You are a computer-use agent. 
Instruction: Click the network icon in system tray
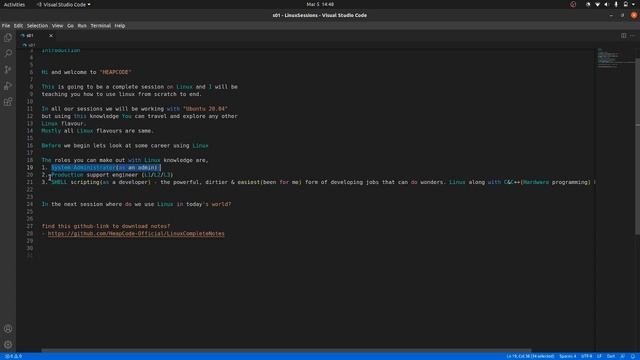click(x=597, y=4)
